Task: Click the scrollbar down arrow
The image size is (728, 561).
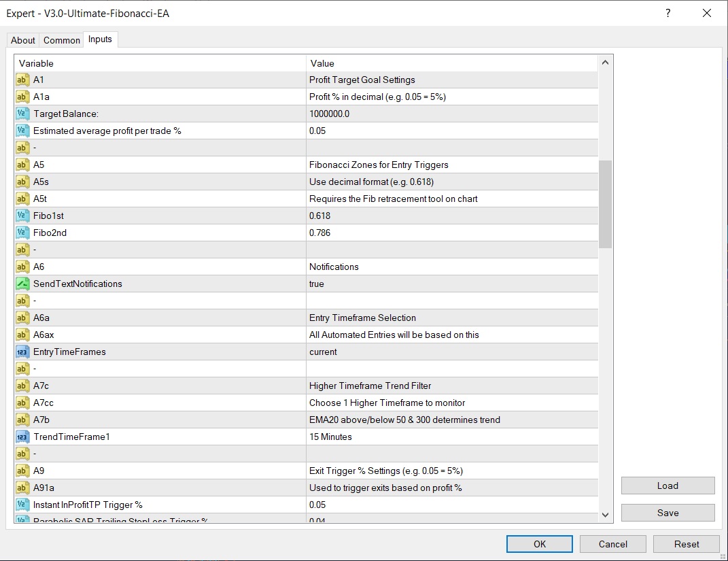Action: [605, 515]
